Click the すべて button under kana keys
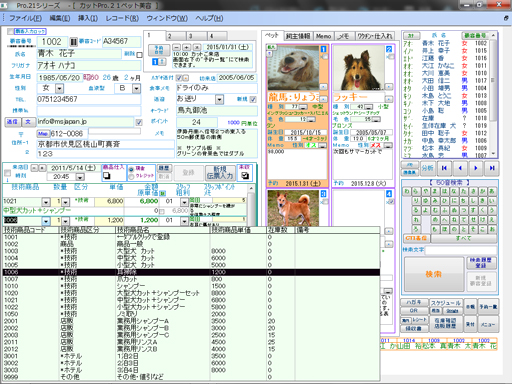The width and height of the screenshot is (512, 384). click(463, 238)
